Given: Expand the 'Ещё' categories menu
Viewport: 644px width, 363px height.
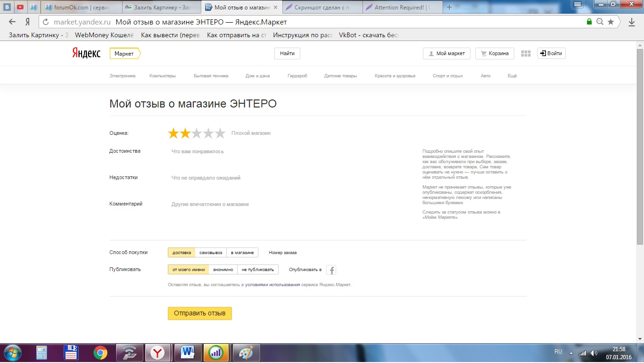Looking at the screenshot, I should coord(512,76).
